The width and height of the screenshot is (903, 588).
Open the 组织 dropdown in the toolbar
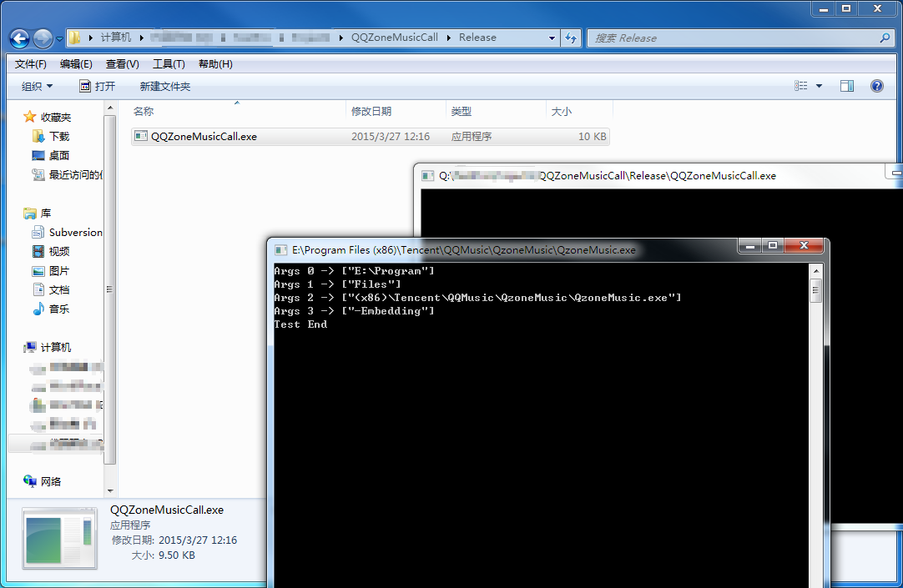click(37, 86)
